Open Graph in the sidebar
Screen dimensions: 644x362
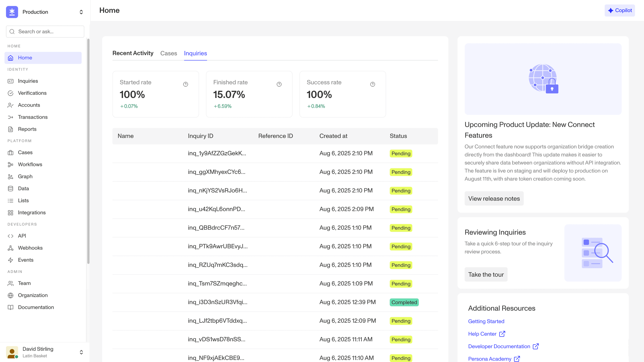coord(43,176)
